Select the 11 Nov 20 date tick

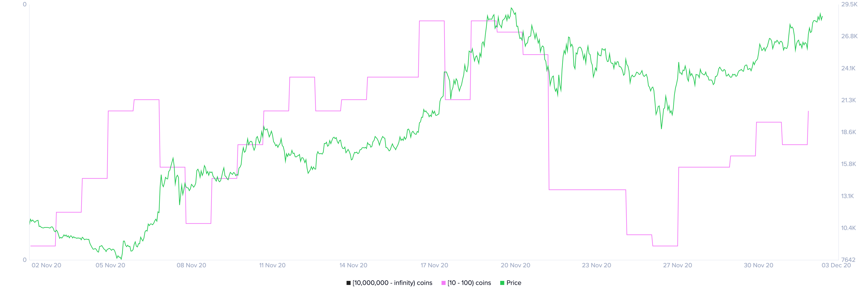point(272,265)
